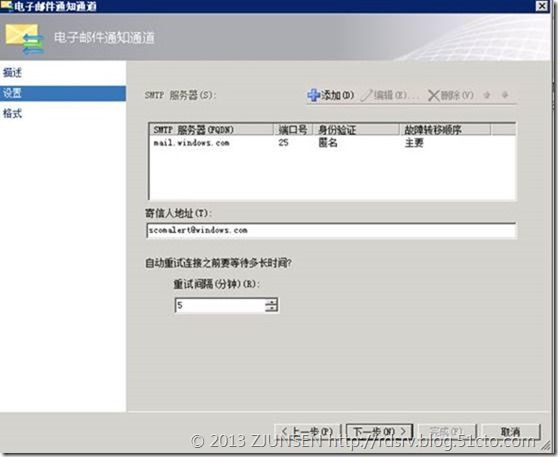Click the email envelope header icon

(x=25, y=39)
